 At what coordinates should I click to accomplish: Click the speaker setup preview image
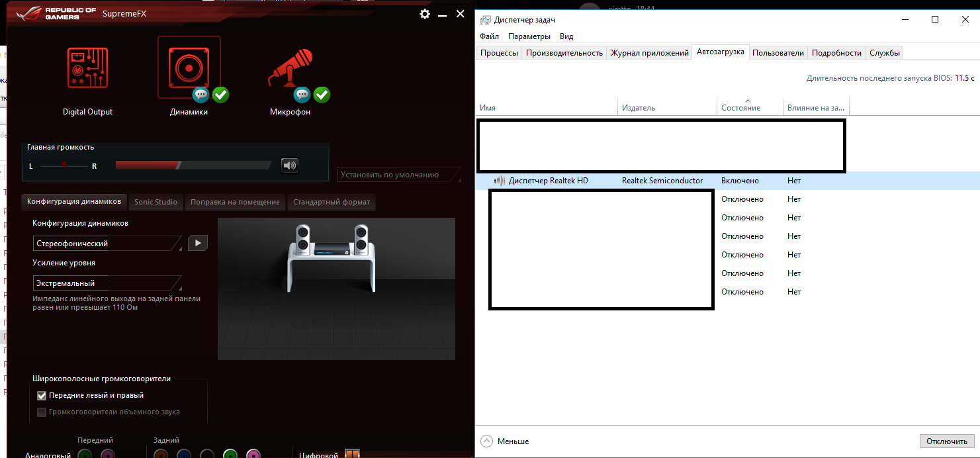(337, 289)
